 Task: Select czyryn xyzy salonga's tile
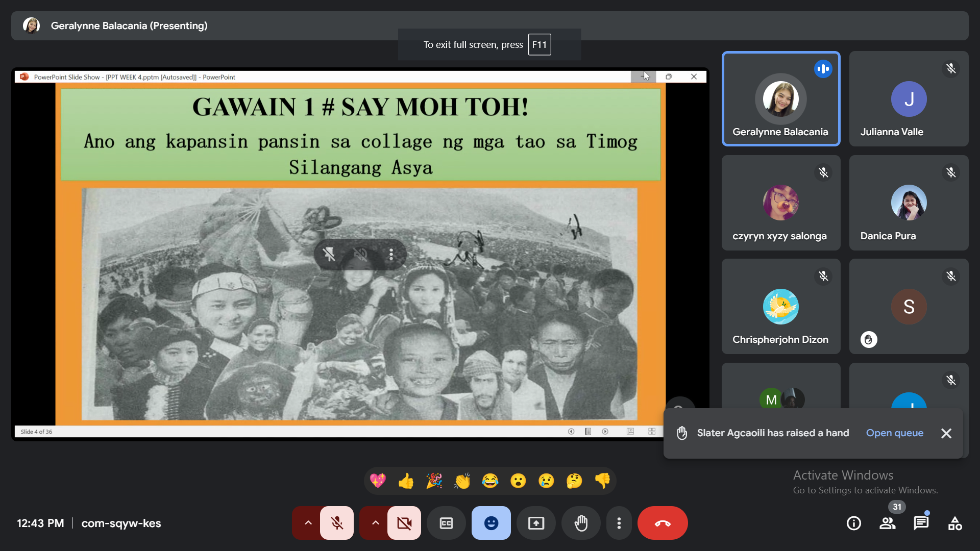pyautogui.click(x=780, y=203)
